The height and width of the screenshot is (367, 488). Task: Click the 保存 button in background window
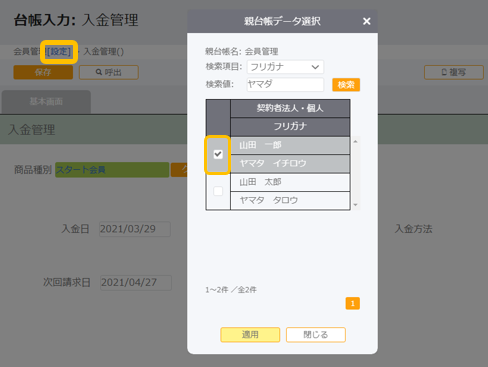[43, 72]
